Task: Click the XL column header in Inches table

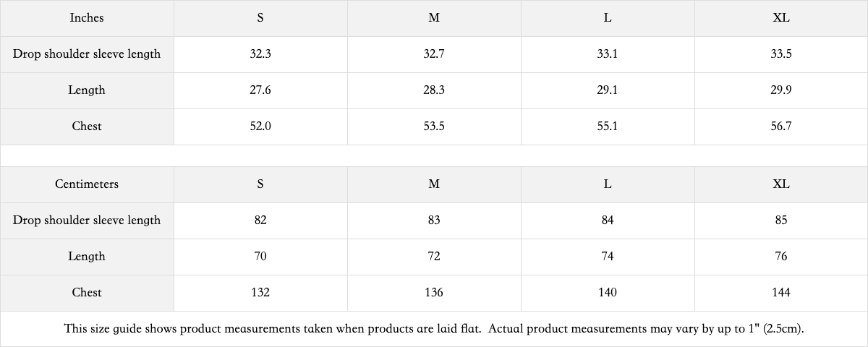Action: pyautogui.click(x=781, y=18)
